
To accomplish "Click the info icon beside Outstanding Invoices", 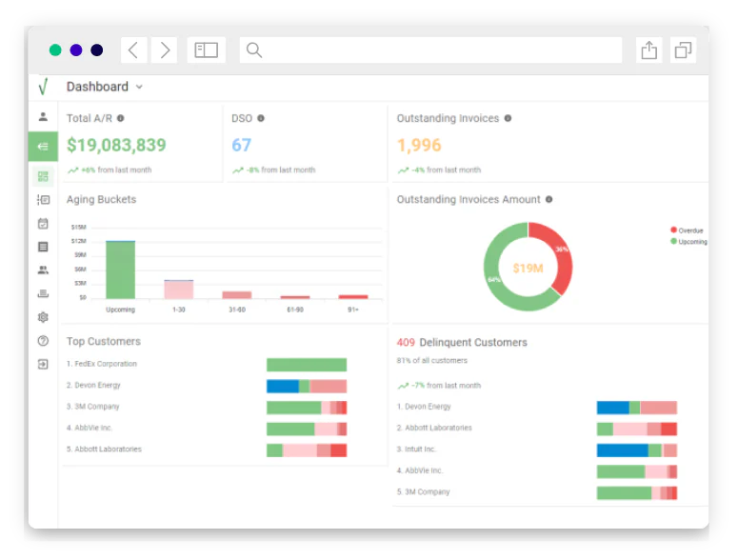I will pos(508,118).
